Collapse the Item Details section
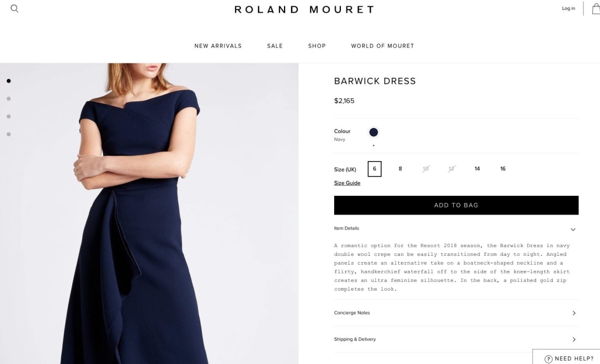This screenshot has height=364, width=600. (456, 228)
